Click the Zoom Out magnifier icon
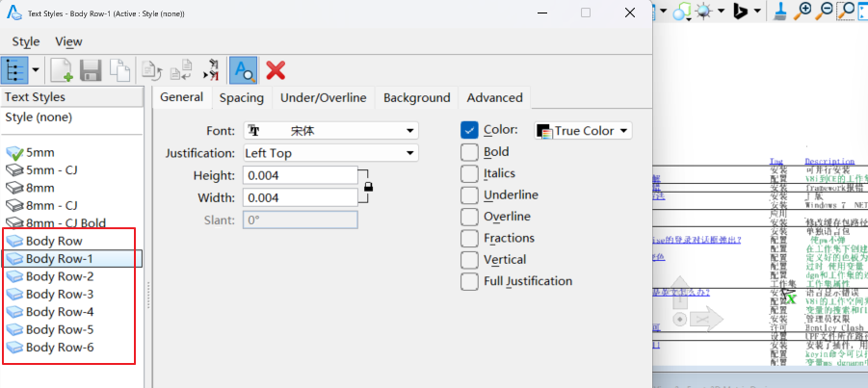 point(826,11)
